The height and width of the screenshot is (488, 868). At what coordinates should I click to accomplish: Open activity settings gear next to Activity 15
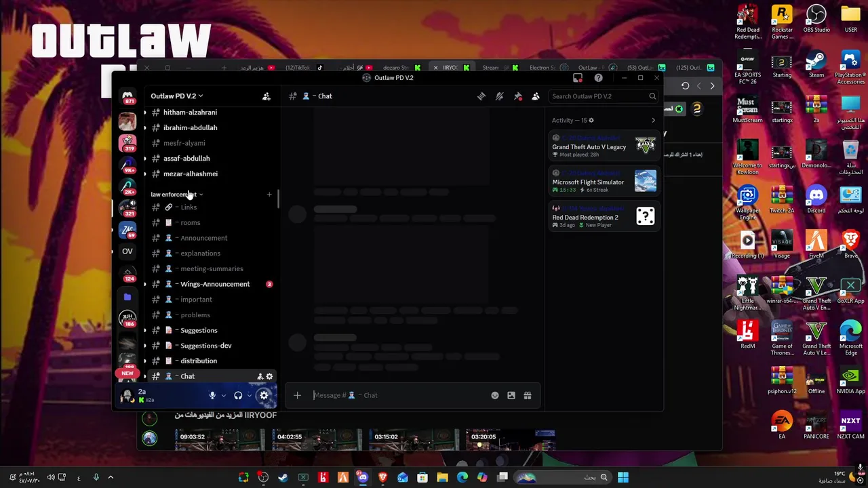click(x=591, y=121)
